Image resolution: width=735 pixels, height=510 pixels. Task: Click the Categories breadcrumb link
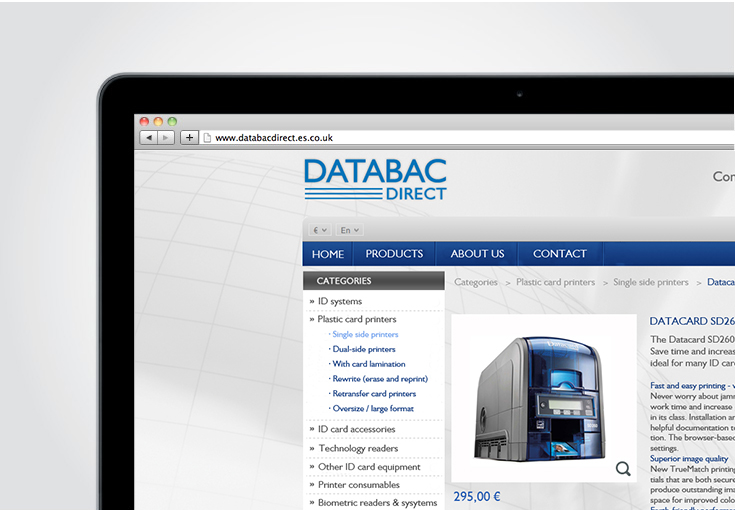click(476, 283)
